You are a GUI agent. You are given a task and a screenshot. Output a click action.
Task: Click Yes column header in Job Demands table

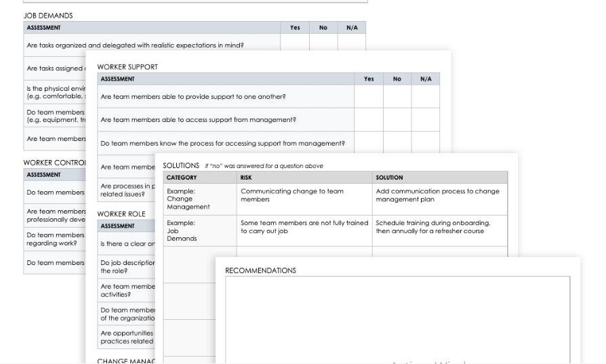[295, 28]
